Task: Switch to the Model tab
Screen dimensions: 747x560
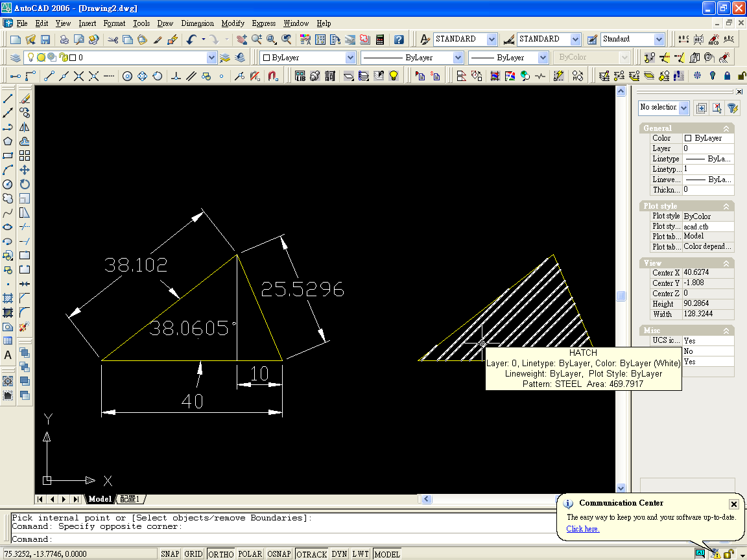Action: point(100,499)
